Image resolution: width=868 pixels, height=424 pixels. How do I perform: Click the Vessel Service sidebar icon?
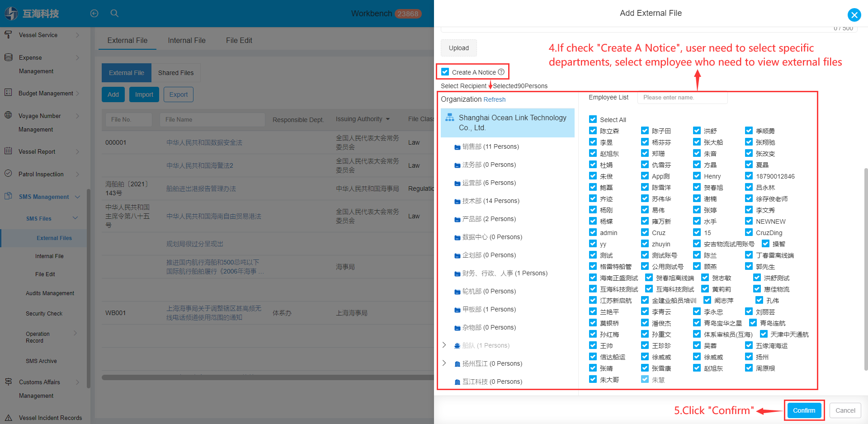8,35
